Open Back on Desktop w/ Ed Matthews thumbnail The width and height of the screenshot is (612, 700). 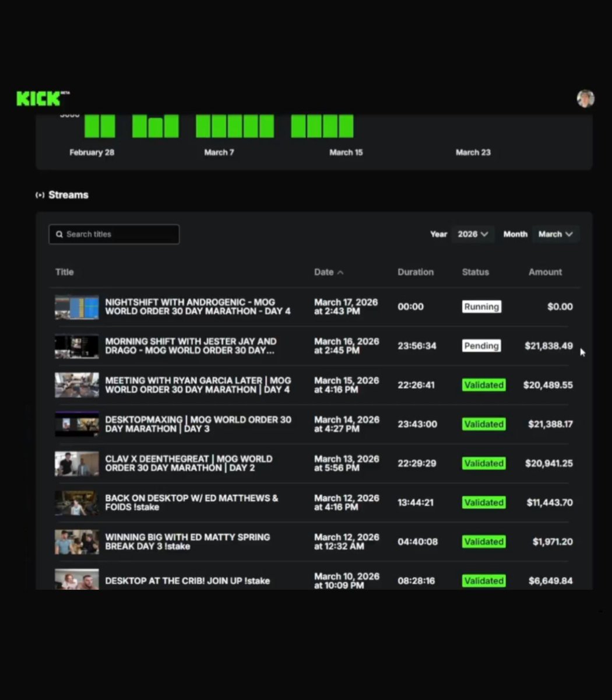coord(77,502)
